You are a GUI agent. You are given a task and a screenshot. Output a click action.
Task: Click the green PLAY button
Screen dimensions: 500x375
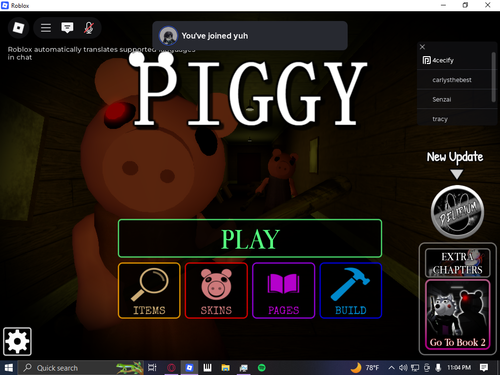pyautogui.click(x=250, y=238)
